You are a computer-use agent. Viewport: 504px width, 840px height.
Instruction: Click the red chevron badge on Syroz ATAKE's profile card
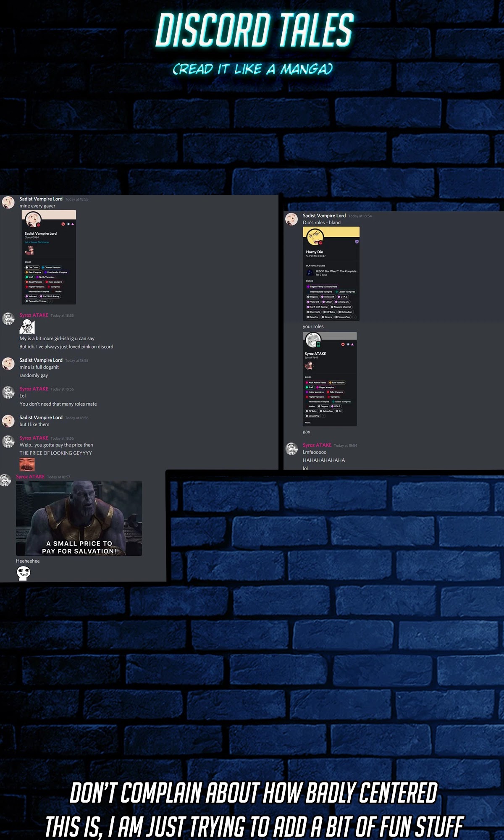pos(343,344)
